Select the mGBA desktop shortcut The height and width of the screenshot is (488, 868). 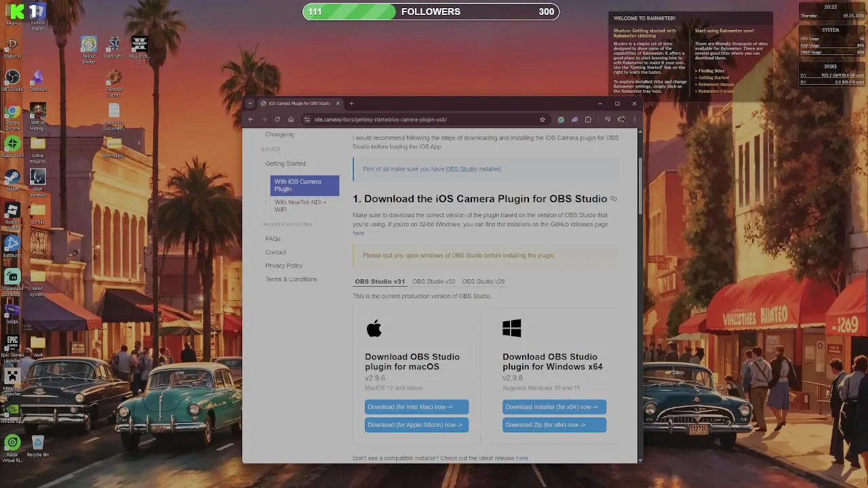coord(12,314)
